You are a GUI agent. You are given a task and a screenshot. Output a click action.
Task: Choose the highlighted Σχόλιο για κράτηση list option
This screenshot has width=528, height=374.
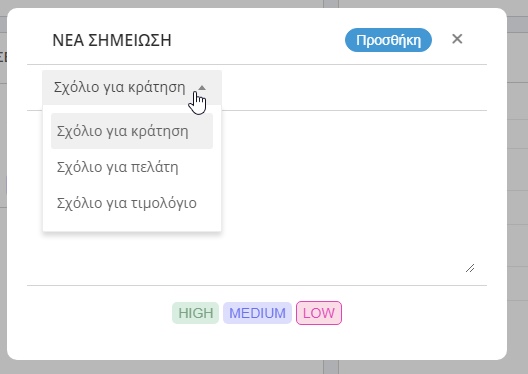132,131
